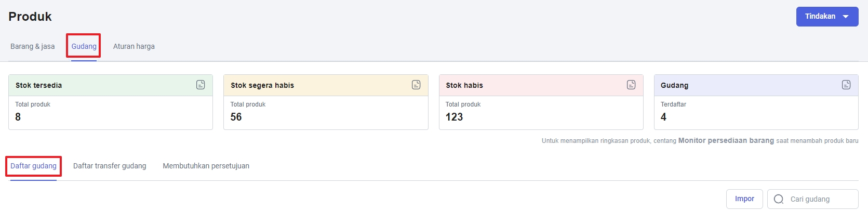Click the Stok segera habis total 56
Screen dimensions: 868x211
pyautogui.click(x=236, y=117)
